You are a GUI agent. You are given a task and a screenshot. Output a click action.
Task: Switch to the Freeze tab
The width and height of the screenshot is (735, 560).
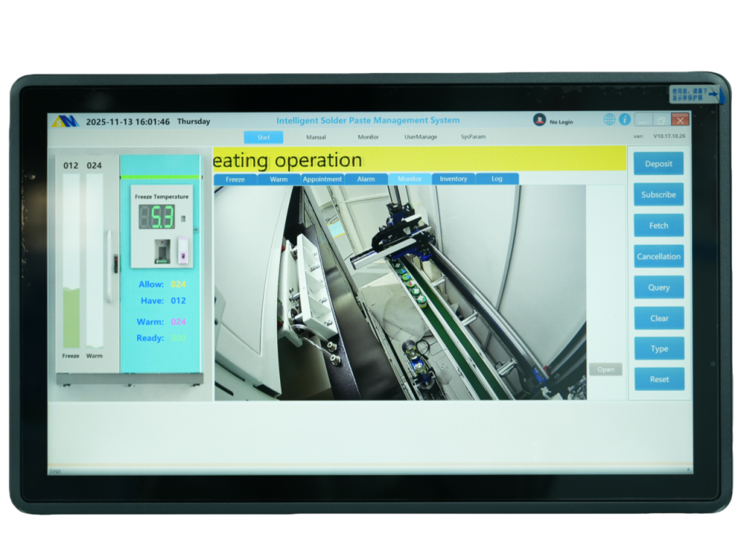click(x=236, y=179)
